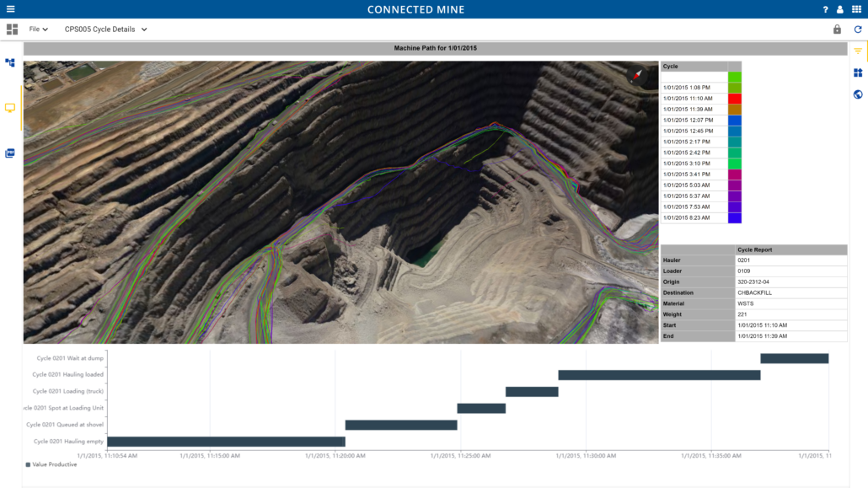Open the hamburger navigation menu
This screenshot has width=868, height=488.
(10, 9)
